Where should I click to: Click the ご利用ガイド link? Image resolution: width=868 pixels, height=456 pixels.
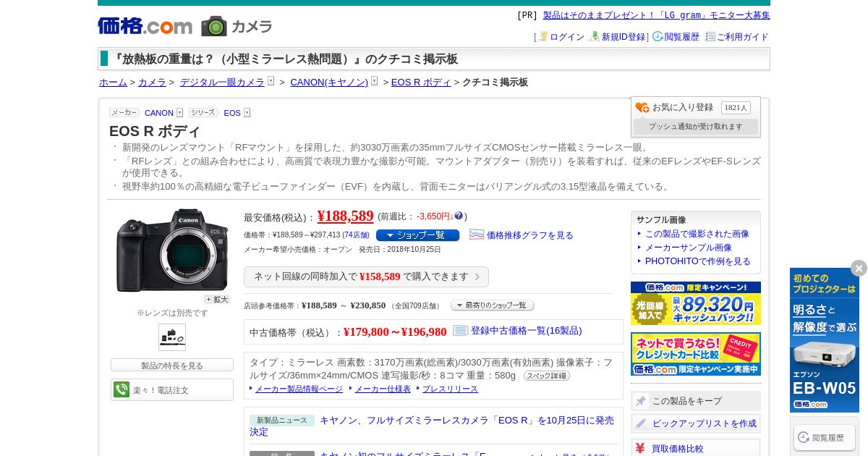743,37
